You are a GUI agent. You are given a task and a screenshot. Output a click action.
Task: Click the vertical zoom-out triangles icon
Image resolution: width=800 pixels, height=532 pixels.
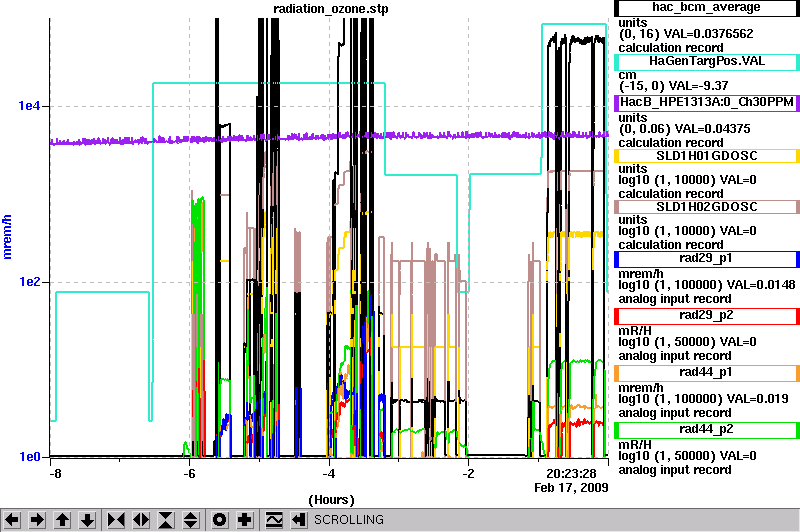pyautogui.click(x=191, y=520)
